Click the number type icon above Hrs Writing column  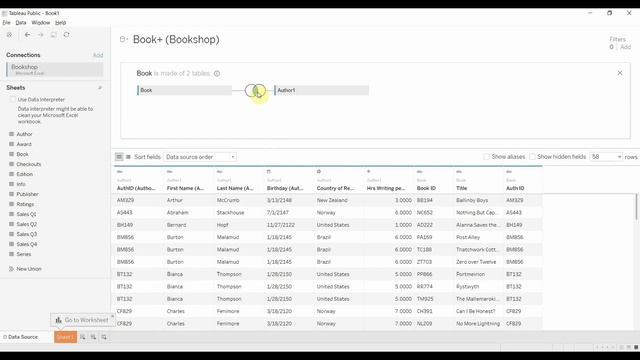(369, 172)
